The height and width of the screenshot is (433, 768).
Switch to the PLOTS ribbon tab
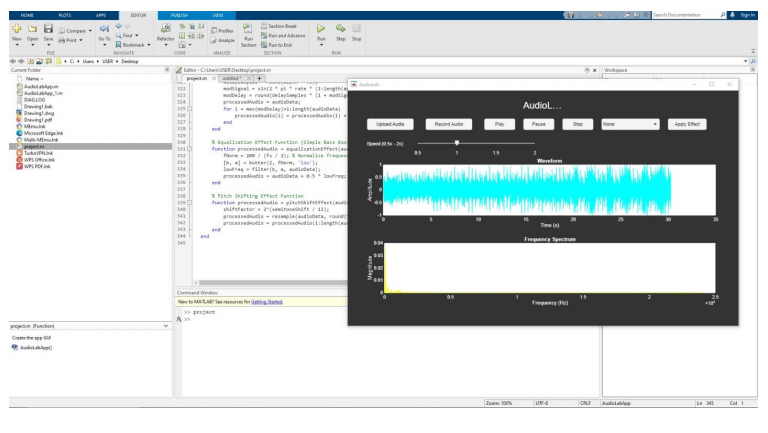click(64, 16)
